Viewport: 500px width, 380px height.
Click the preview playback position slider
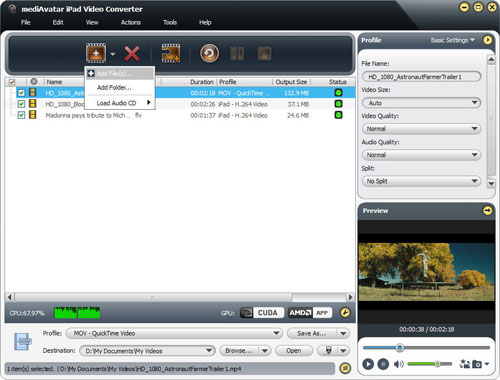pyautogui.click(x=426, y=348)
